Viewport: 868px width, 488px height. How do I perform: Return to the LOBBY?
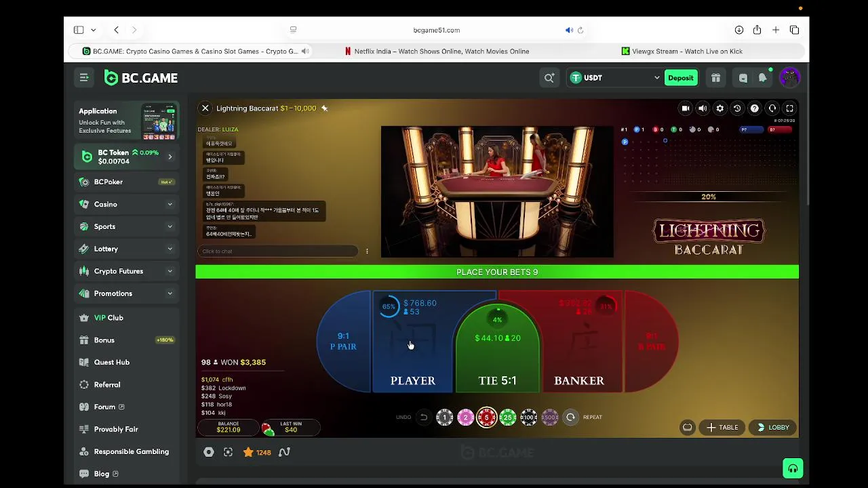click(x=773, y=428)
